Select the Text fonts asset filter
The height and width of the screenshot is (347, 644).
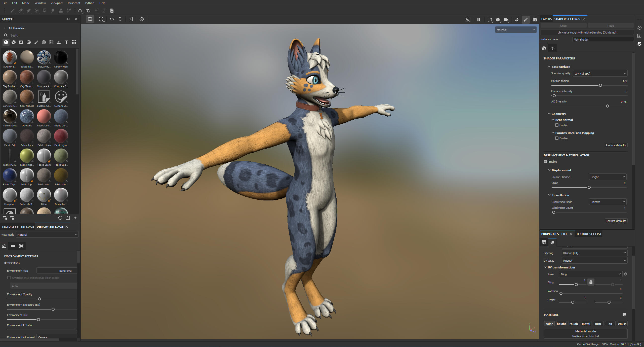click(x=66, y=42)
